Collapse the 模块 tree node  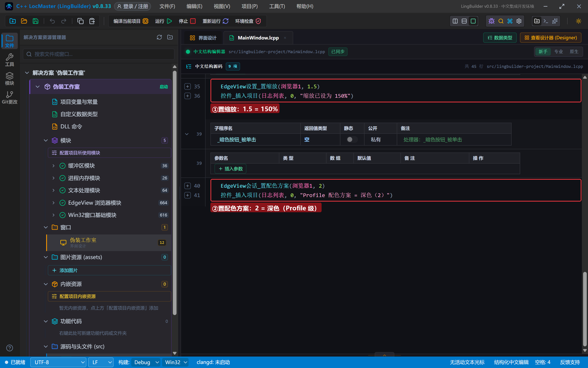46,140
